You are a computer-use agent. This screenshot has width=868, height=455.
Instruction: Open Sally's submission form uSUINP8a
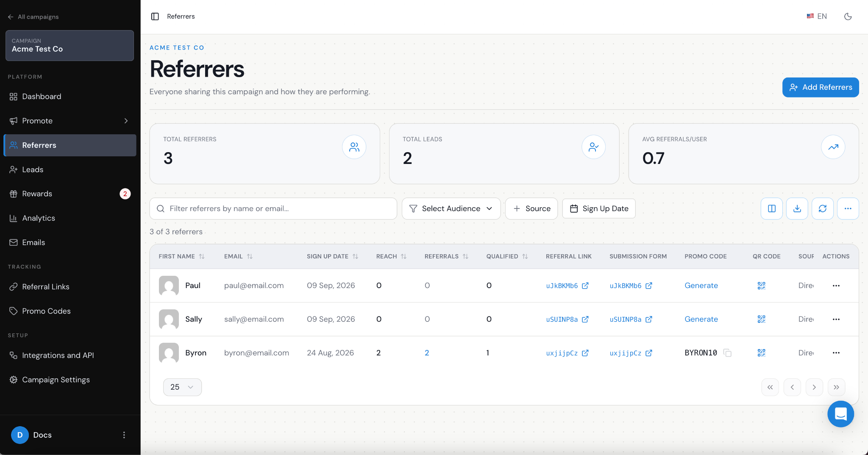coord(631,319)
